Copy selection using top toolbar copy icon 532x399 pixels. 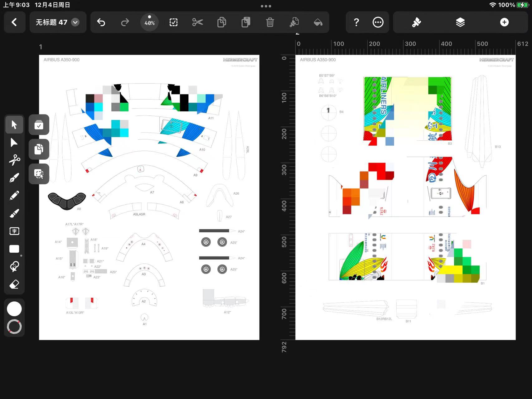pyautogui.click(x=222, y=22)
